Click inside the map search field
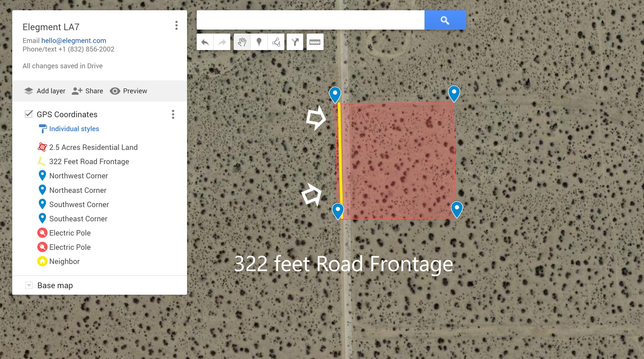The image size is (644, 359). [310, 20]
